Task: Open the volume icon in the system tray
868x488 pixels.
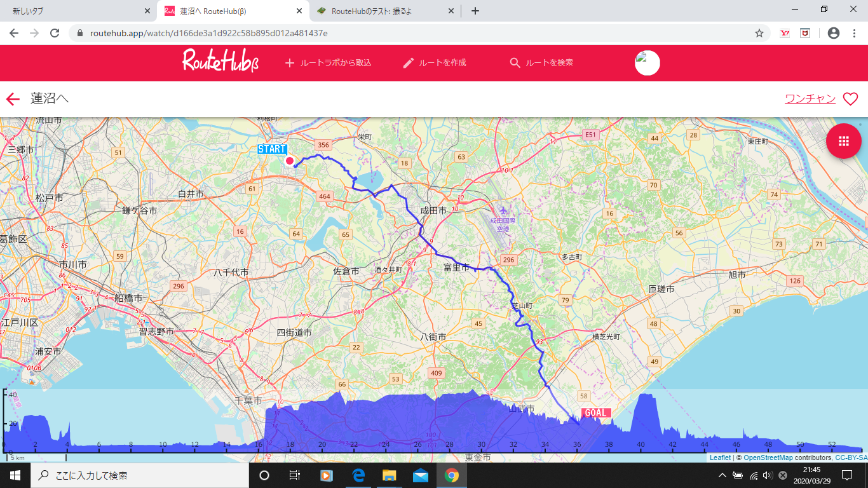Action: 768,475
